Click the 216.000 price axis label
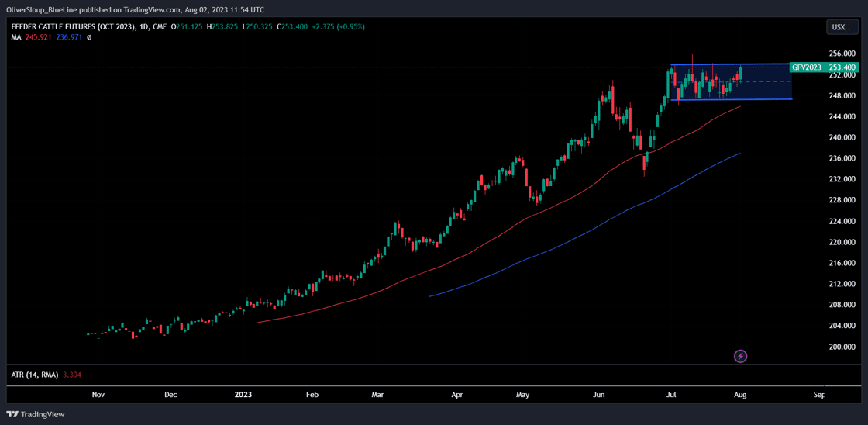Screen dimensions: 868x425 click(840, 263)
